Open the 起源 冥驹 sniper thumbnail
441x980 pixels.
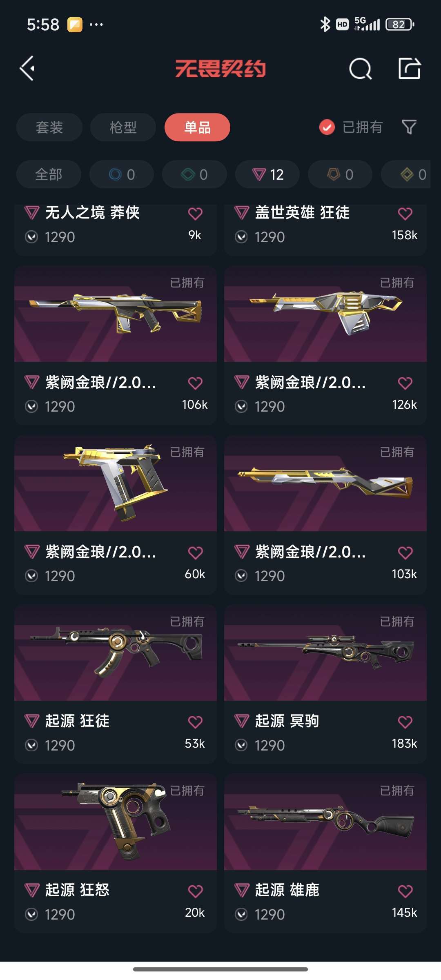[325, 653]
